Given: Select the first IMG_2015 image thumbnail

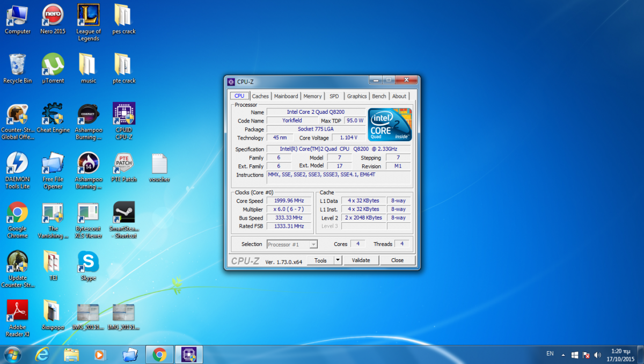Looking at the screenshot, I should pyautogui.click(x=89, y=316).
